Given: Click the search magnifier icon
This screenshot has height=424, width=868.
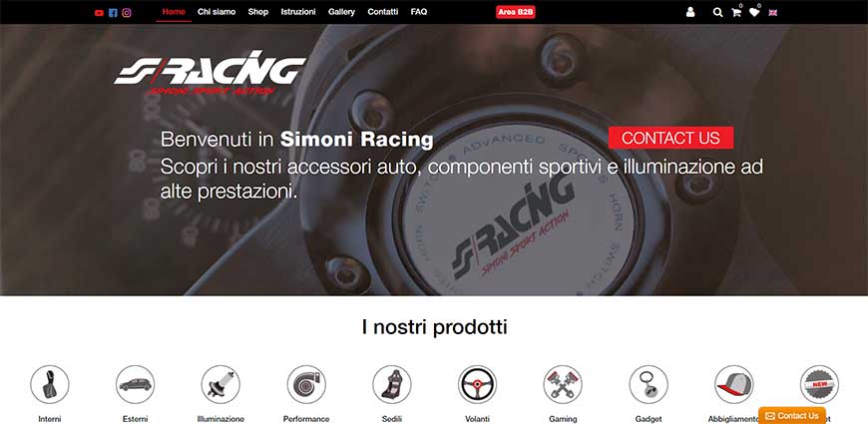Looking at the screenshot, I should [x=717, y=12].
